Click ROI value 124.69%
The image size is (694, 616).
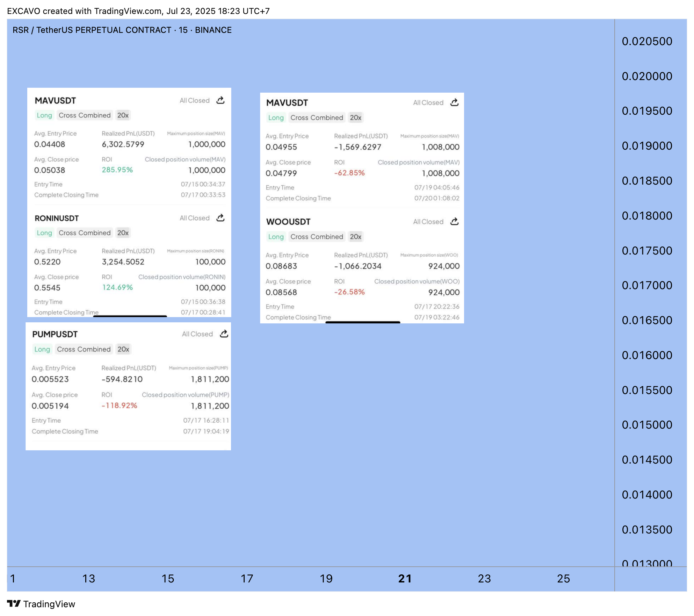pyautogui.click(x=117, y=287)
